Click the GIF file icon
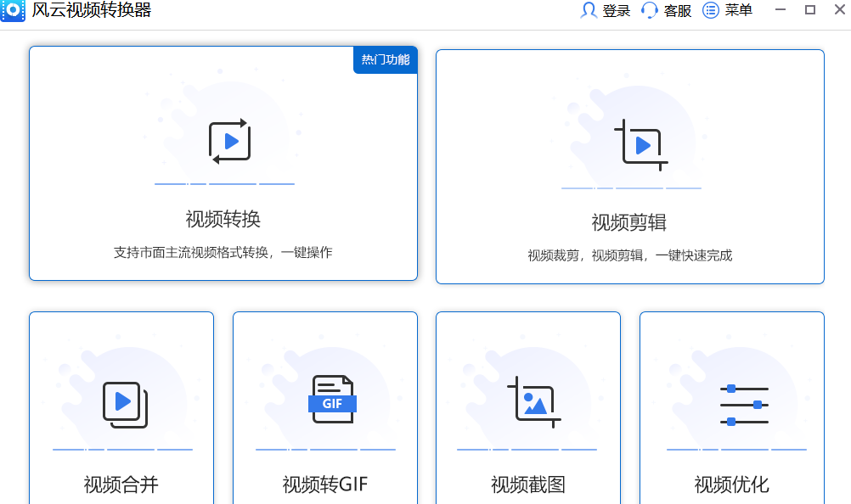The width and height of the screenshot is (851, 504). [x=332, y=400]
